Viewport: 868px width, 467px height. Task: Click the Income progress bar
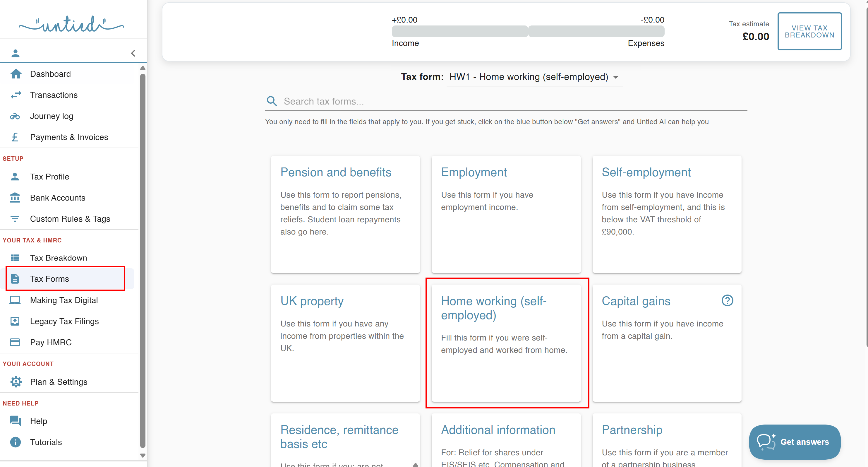[460, 31]
